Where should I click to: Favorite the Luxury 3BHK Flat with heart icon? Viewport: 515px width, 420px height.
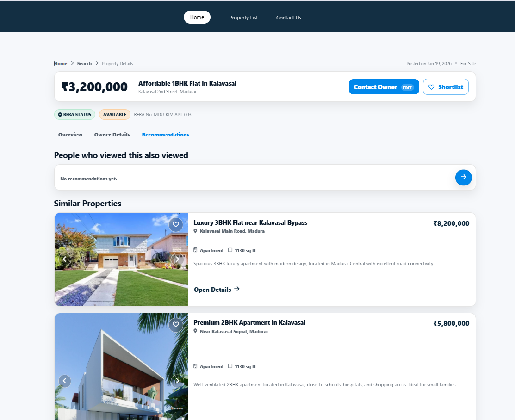175,225
